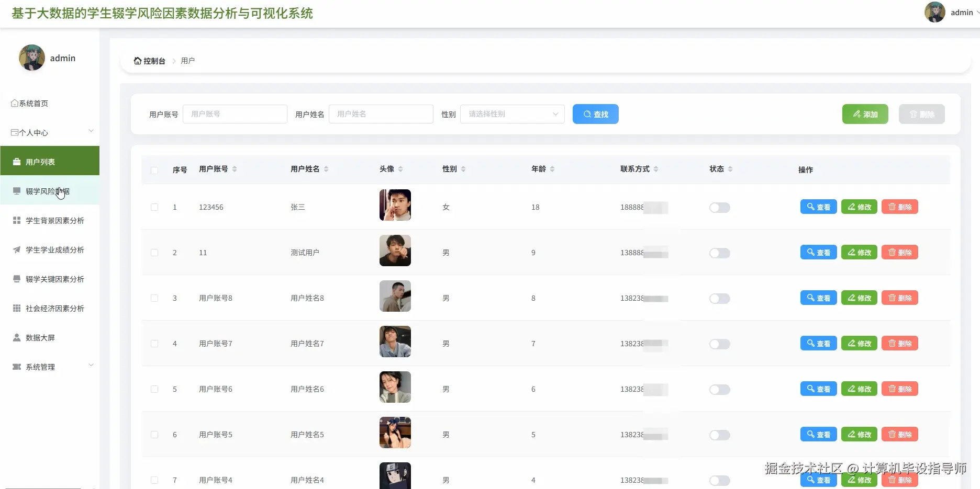This screenshot has width=980, height=489.
Task: Toggle the status switch for 用户姓名7
Action: [x=720, y=344]
